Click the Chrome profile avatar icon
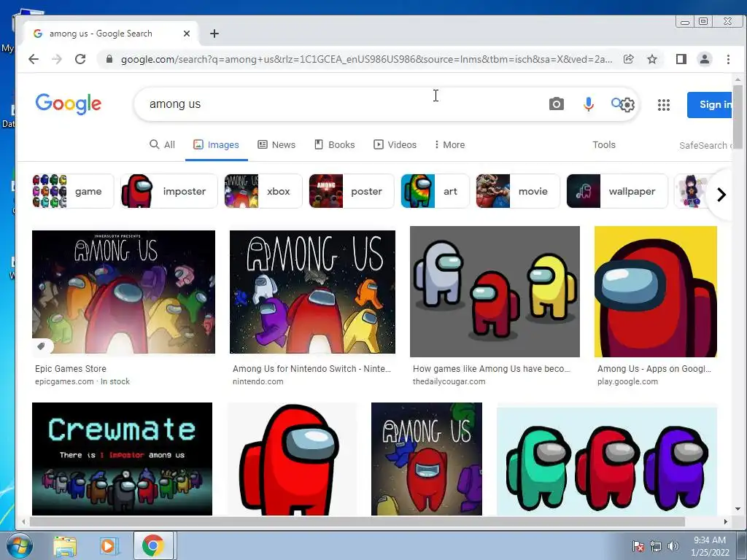The image size is (747, 560). (704, 59)
